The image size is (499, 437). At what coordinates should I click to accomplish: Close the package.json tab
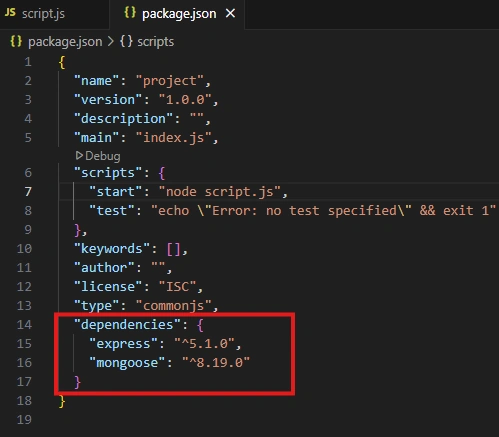tap(230, 14)
